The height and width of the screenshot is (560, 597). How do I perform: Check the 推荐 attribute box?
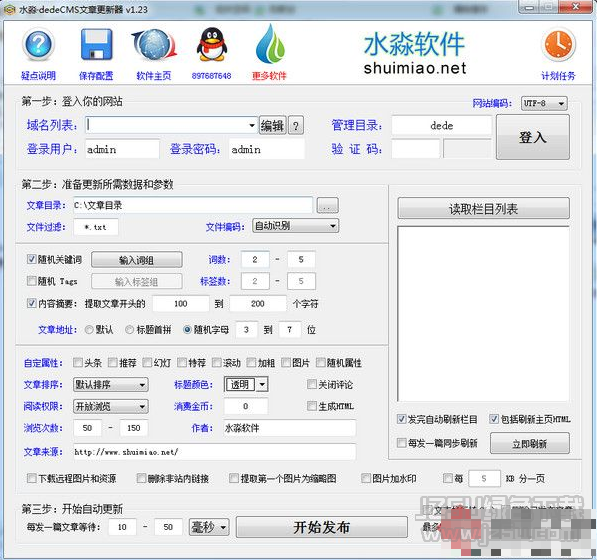click(x=112, y=362)
